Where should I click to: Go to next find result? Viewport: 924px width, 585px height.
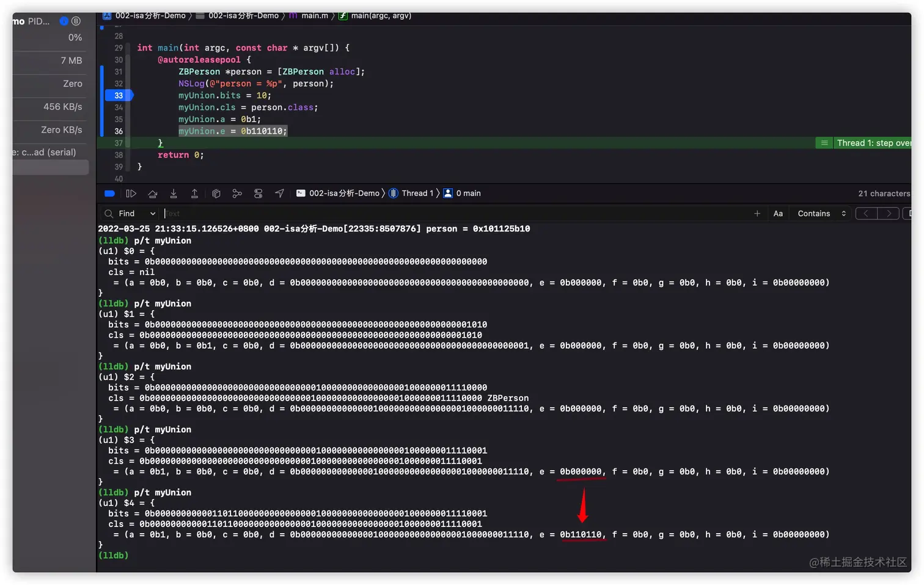tap(889, 214)
